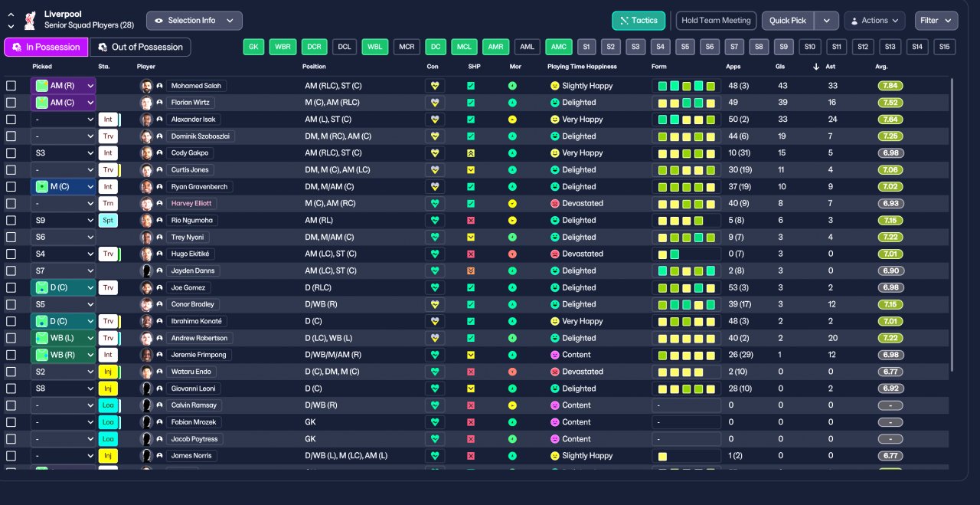The width and height of the screenshot is (980, 505).
Task: Click Hold Team Meeting
Action: (717, 21)
